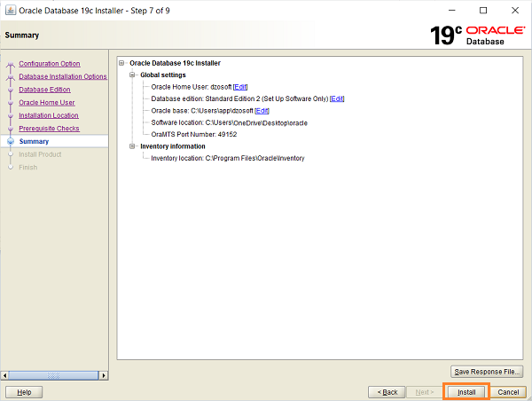Viewport: 532px width, 401px height.
Task: Minimize the installer window
Action: point(452,11)
